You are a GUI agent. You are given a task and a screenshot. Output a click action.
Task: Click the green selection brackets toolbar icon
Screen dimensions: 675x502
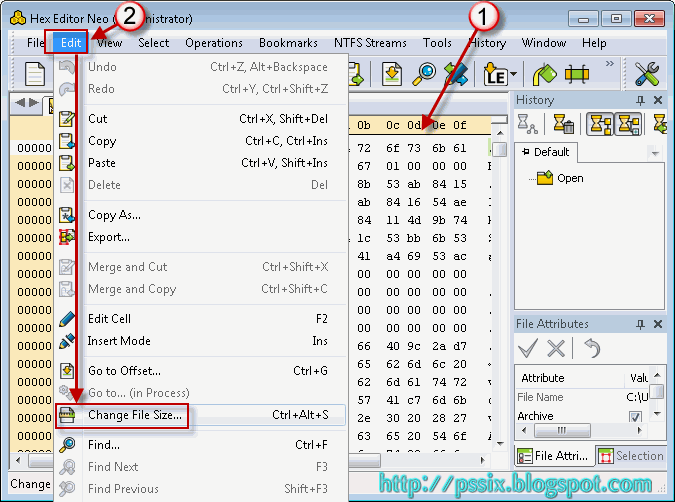click(576, 74)
